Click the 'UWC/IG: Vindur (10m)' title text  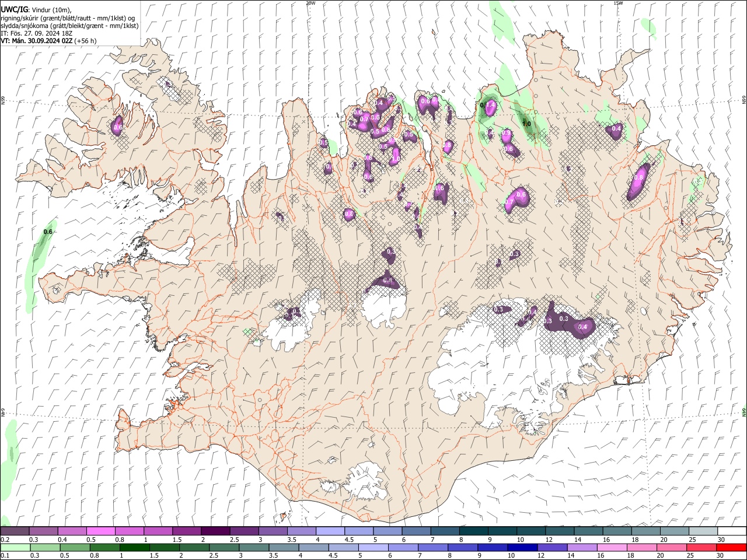(x=36, y=10)
